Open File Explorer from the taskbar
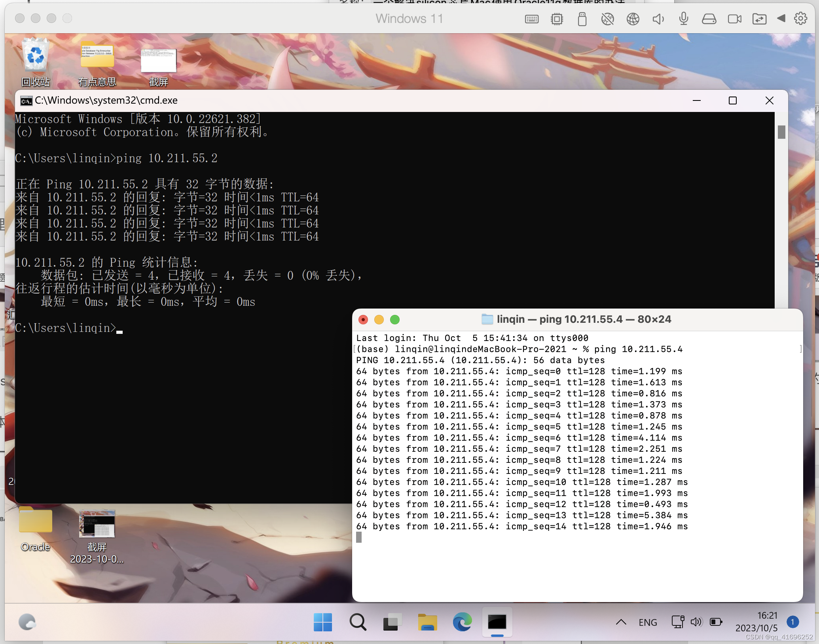The image size is (819, 644). click(427, 622)
